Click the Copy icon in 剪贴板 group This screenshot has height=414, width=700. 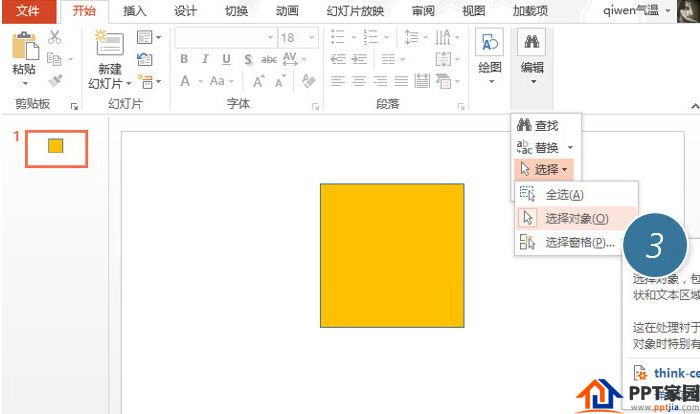54,59
